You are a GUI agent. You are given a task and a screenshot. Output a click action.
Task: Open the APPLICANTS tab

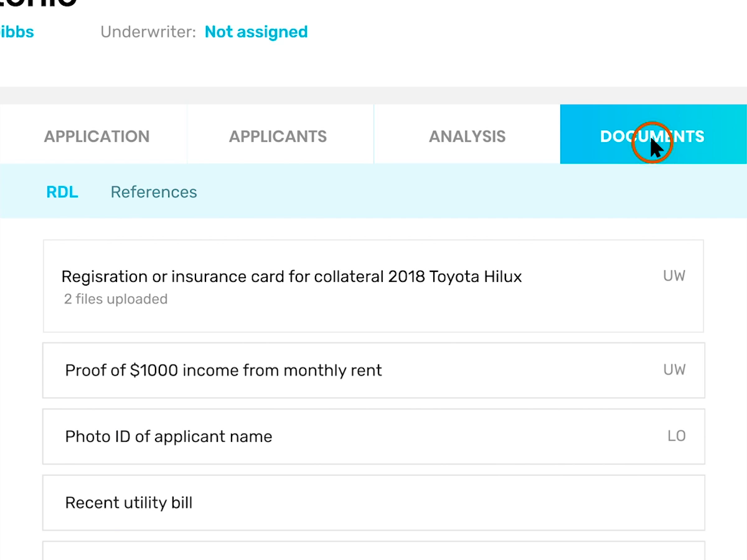click(x=278, y=136)
